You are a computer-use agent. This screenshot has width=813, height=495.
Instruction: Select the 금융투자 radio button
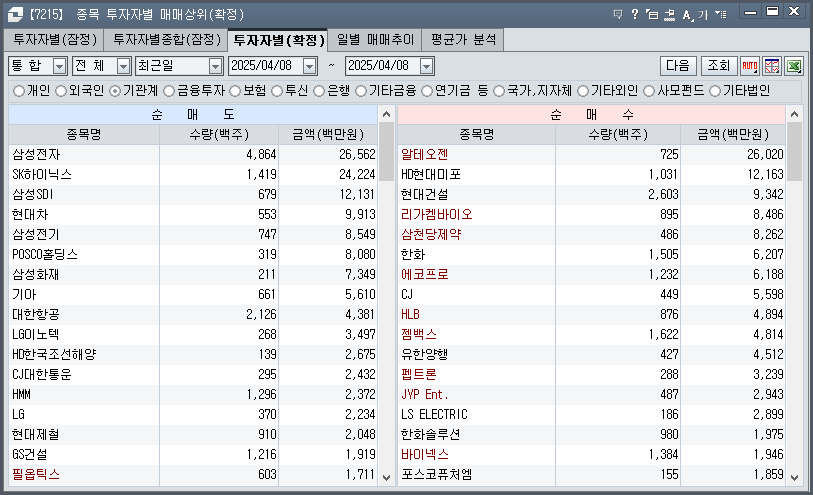169,91
